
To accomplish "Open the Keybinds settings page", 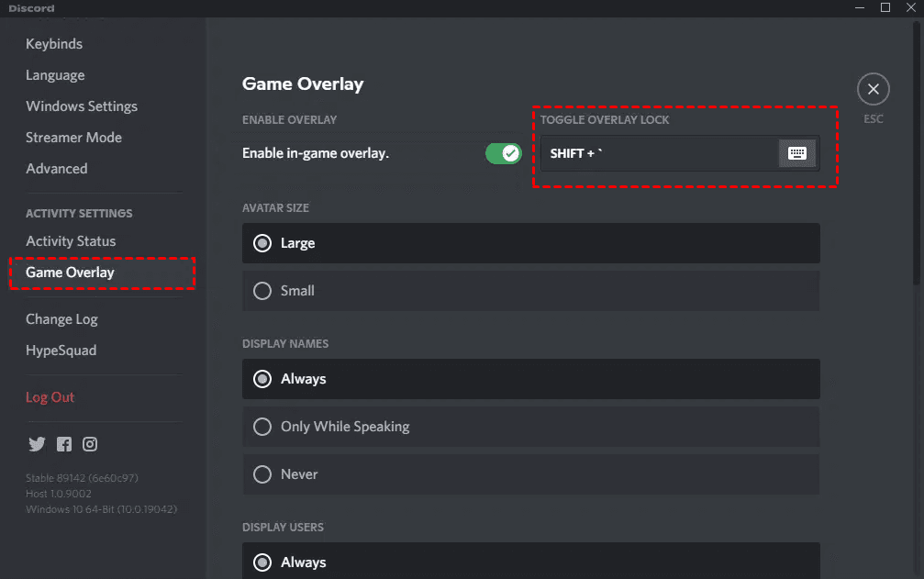I will 54,44.
